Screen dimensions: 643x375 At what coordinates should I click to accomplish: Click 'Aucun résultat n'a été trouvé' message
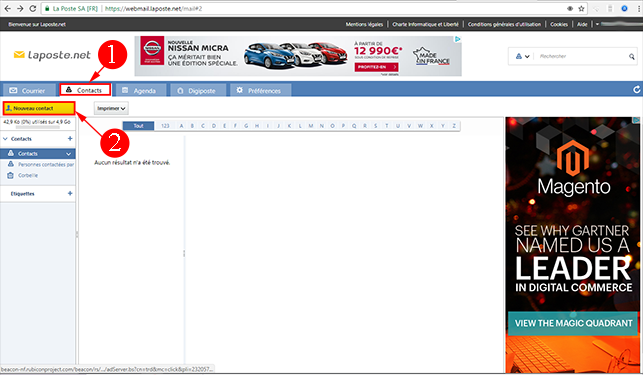tap(132, 162)
